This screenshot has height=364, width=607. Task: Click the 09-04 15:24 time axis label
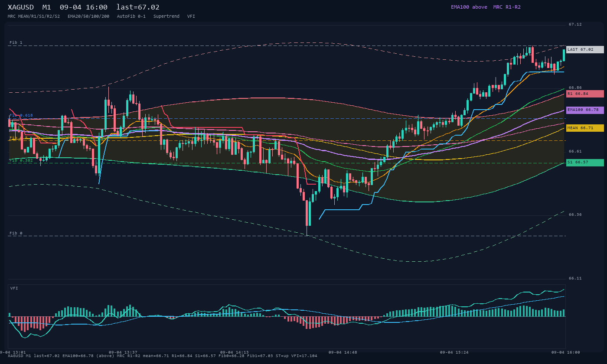[454, 352]
